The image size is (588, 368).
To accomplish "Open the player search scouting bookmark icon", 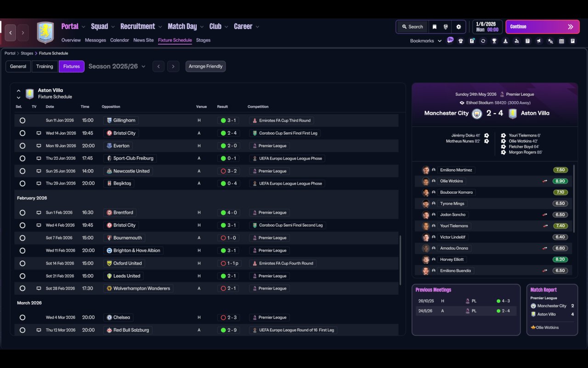I will tap(516, 41).
